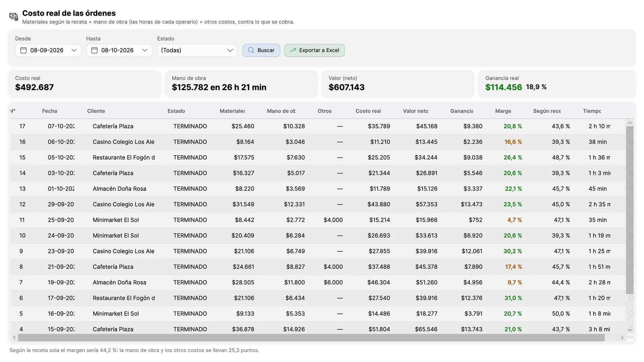
Task: Click the $43.880 costo real value
Action: tap(379, 204)
